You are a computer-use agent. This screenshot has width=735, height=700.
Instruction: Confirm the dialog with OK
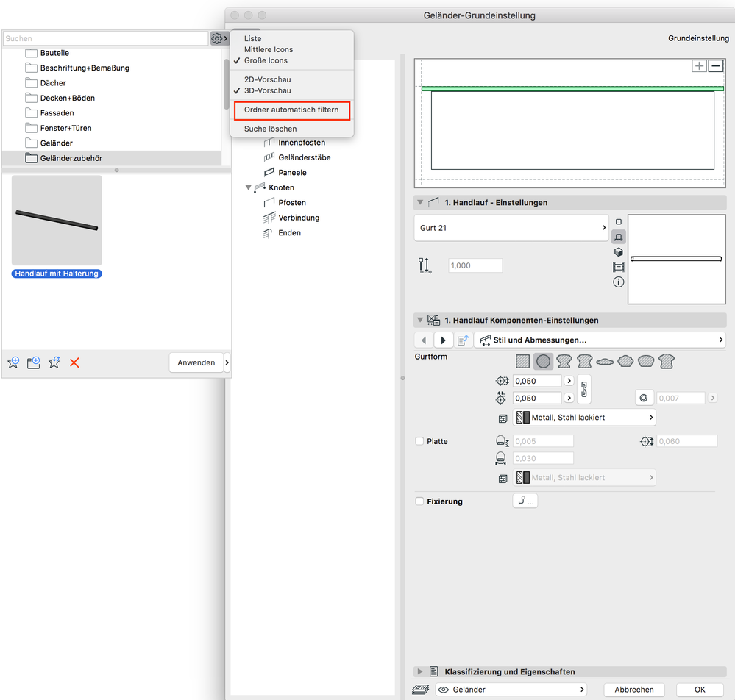[700, 689]
